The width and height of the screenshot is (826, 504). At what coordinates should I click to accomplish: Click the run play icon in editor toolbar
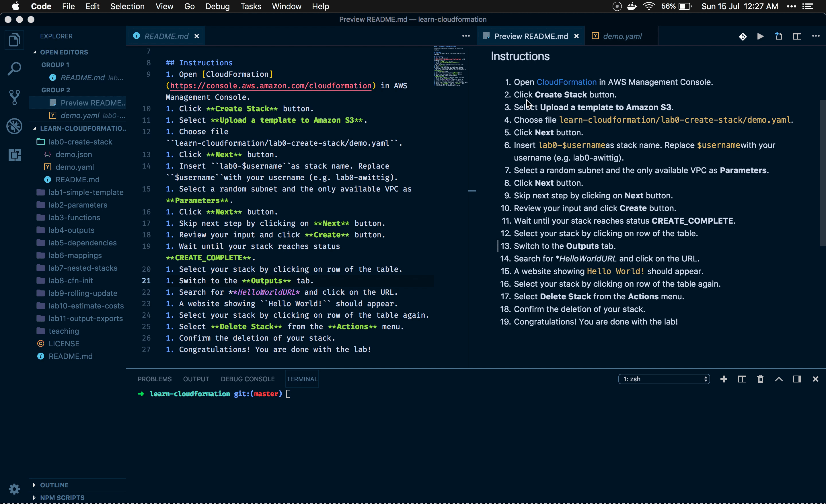tap(760, 36)
